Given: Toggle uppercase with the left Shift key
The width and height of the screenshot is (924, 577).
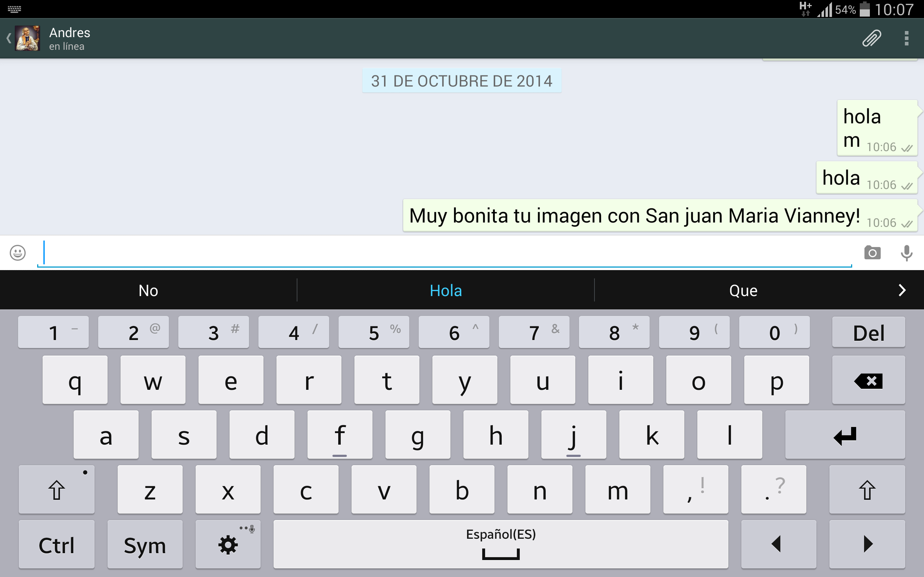Looking at the screenshot, I should [57, 490].
